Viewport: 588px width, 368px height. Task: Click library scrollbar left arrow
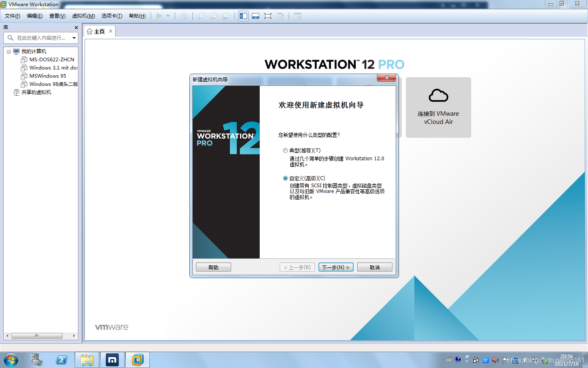click(7, 336)
